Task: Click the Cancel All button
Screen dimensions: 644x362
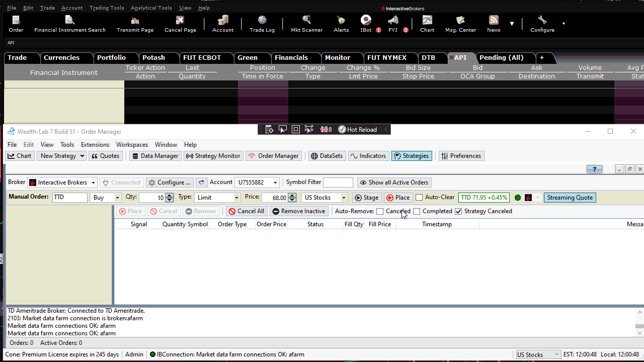Action: 247,211
